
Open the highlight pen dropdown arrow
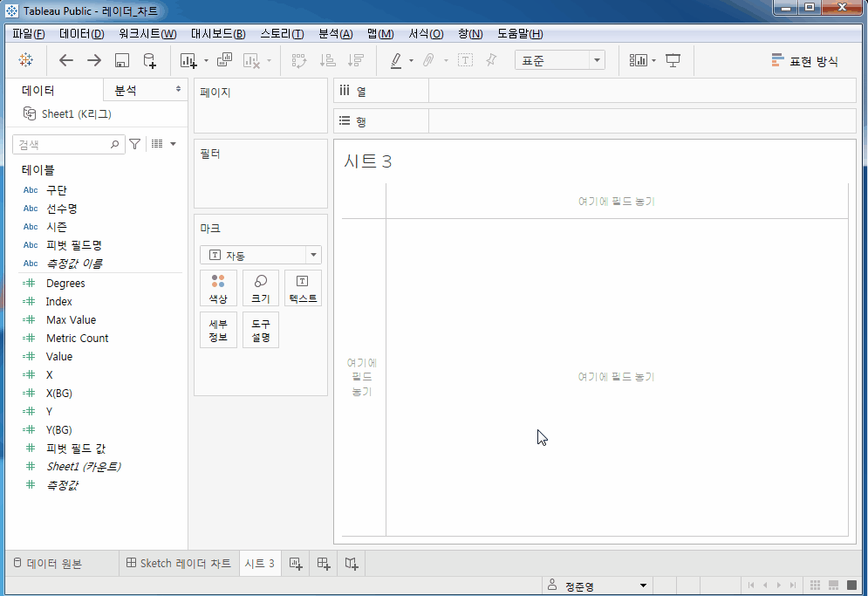(x=411, y=60)
